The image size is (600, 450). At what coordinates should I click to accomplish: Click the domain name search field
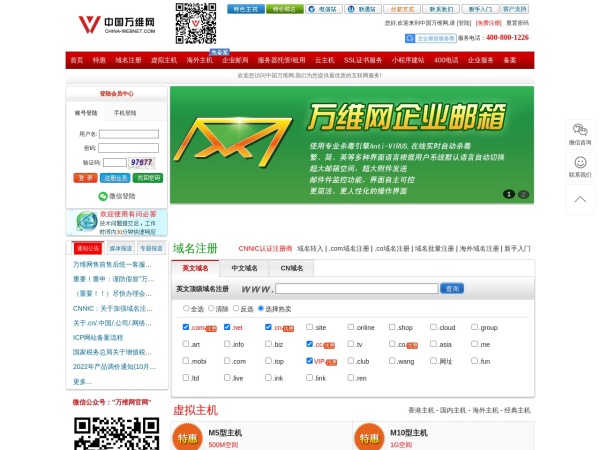point(357,289)
